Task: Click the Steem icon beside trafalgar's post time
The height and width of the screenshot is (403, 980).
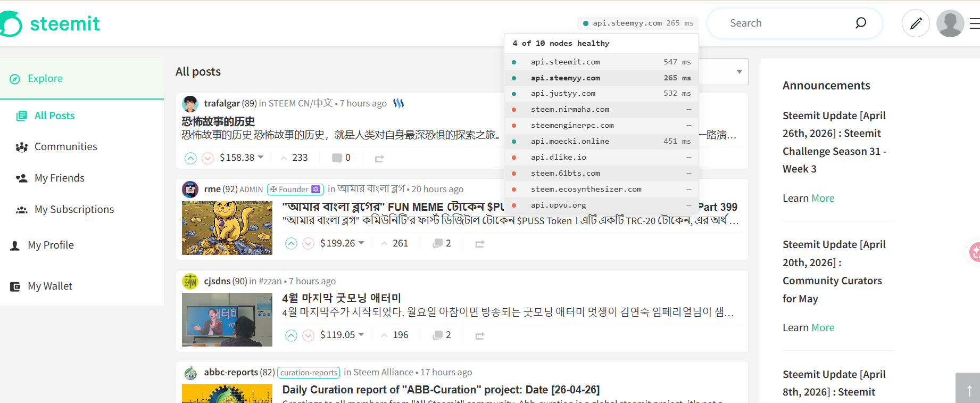Action: tap(398, 103)
